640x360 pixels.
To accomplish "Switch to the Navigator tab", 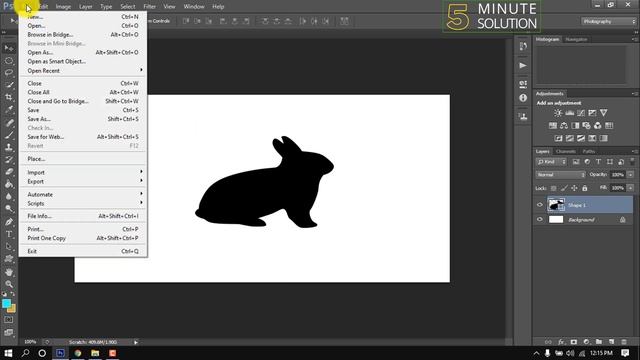I will 576,40.
